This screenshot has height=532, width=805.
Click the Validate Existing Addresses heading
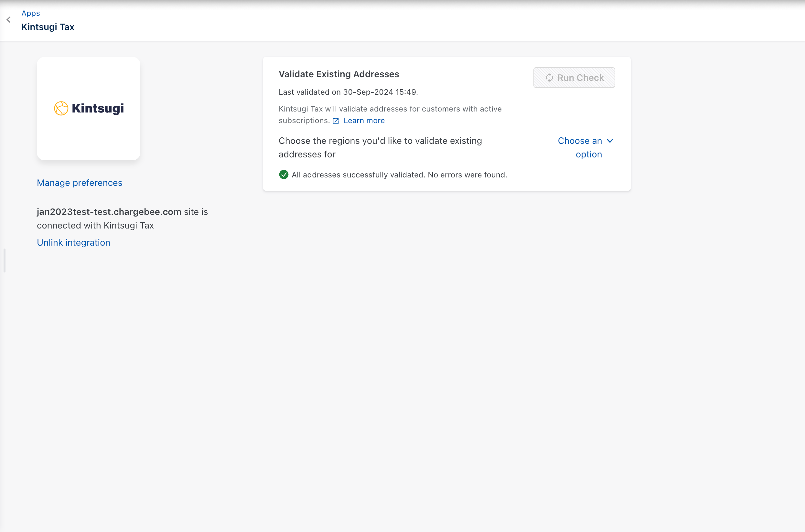339,74
